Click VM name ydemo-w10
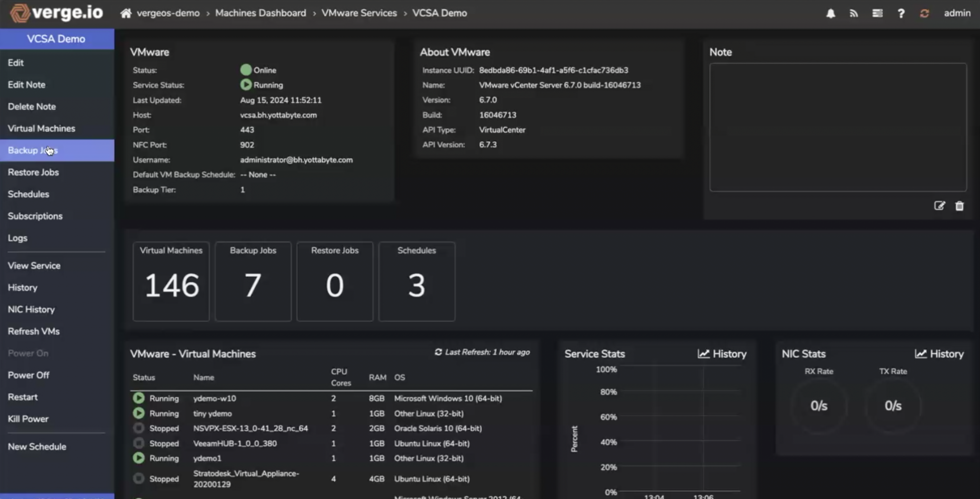This screenshot has height=499, width=980. point(215,398)
